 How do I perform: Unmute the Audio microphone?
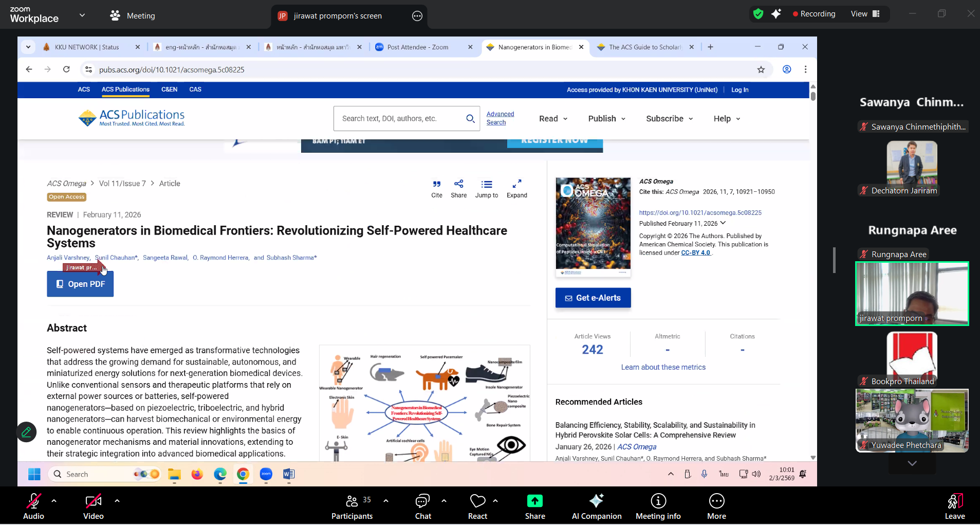click(x=33, y=501)
